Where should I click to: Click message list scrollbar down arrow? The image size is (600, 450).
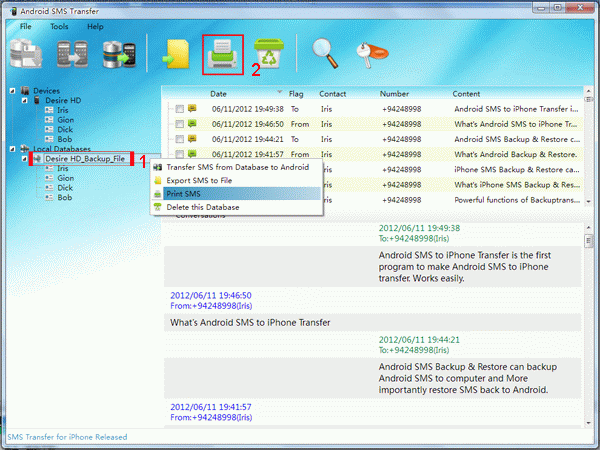[589, 202]
